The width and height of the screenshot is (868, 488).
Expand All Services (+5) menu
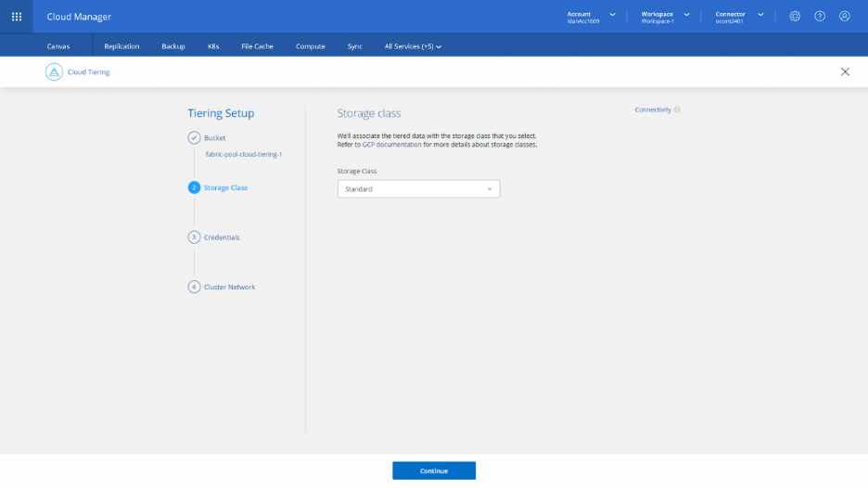pos(413,46)
